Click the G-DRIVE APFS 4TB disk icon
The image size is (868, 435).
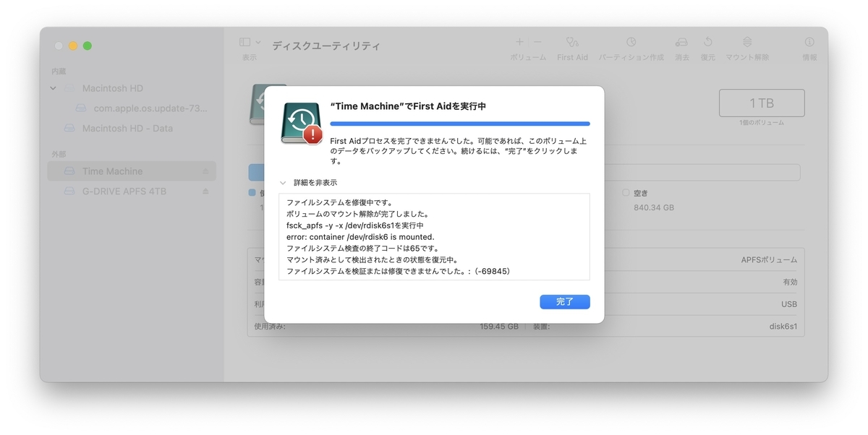point(69,191)
